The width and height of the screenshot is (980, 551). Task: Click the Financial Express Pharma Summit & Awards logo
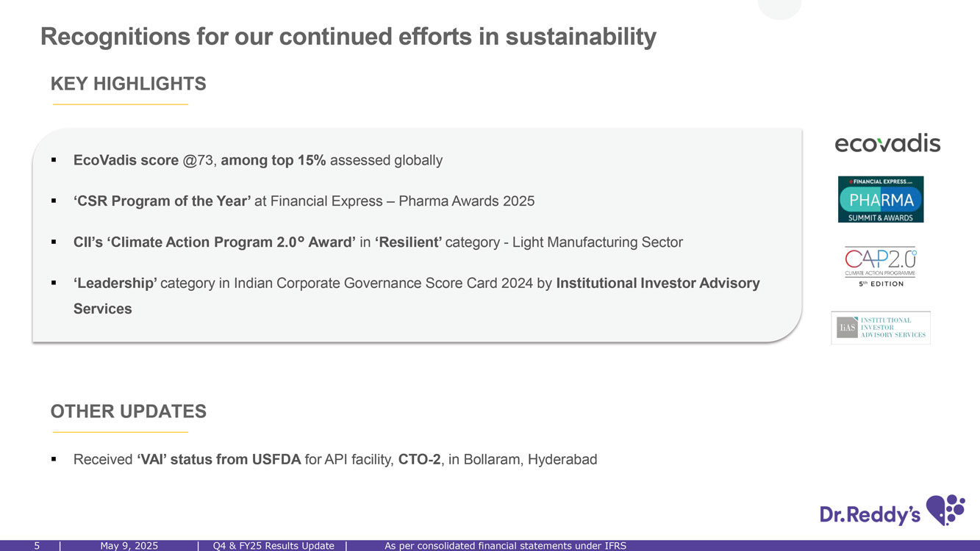click(x=880, y=199)
